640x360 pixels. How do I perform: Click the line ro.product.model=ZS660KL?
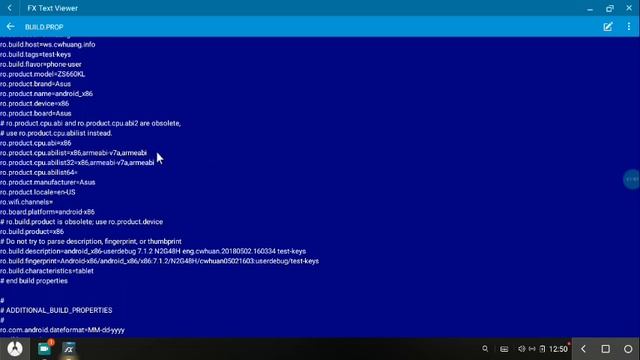[42, 74]
